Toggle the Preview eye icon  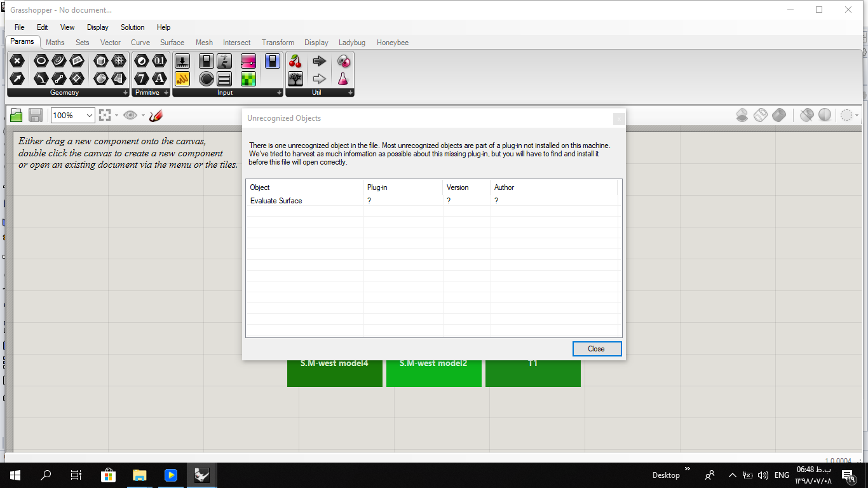130,115
